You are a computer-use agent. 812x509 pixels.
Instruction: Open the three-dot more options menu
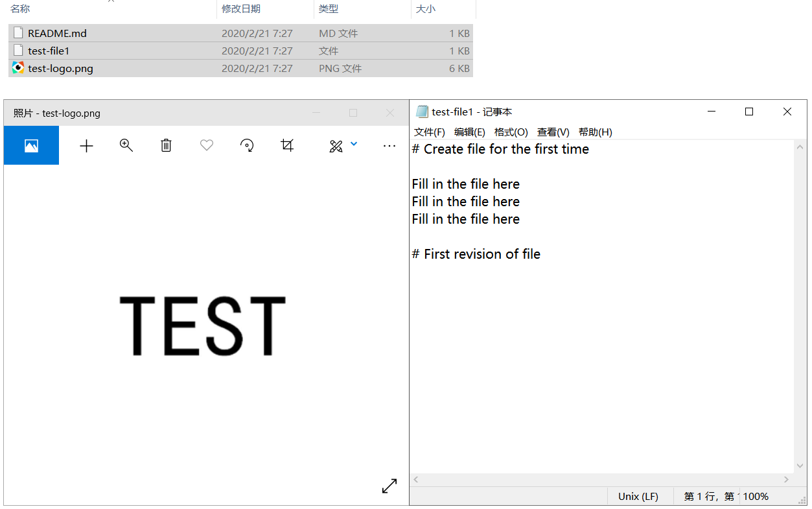click(x=389, y=146)
